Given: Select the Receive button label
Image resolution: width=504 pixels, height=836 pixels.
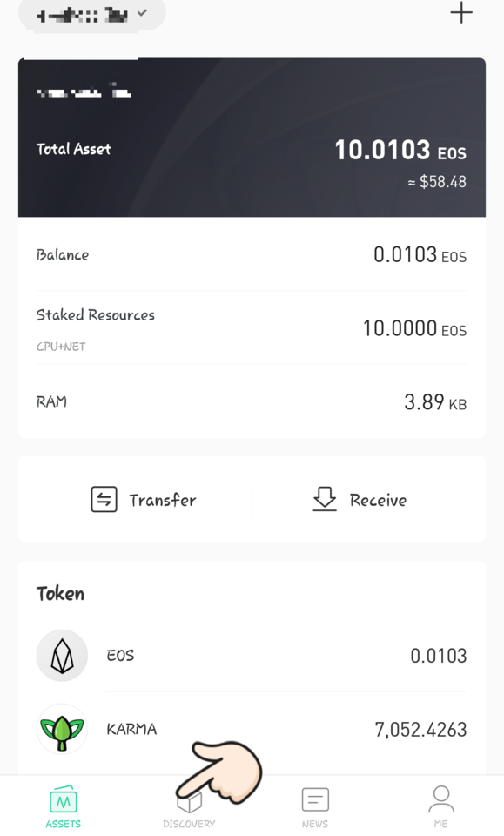Looking at the screenshot, I should [378, 500].
